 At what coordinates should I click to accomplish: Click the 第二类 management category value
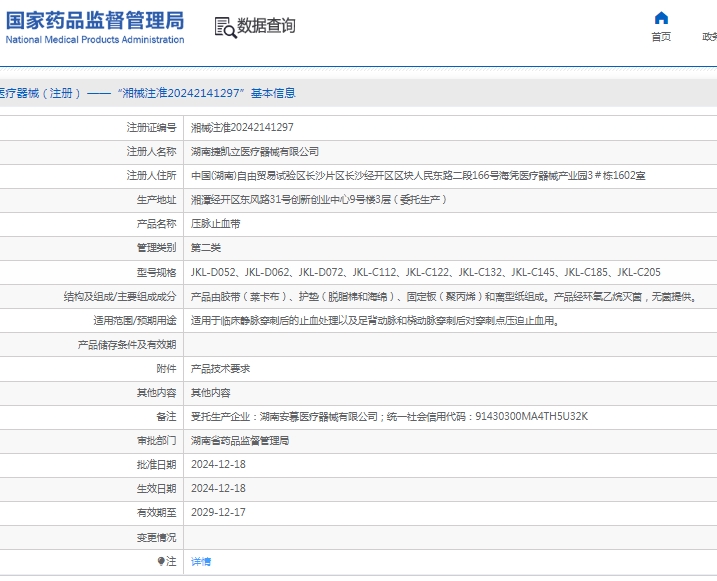[x=206, y=248]
